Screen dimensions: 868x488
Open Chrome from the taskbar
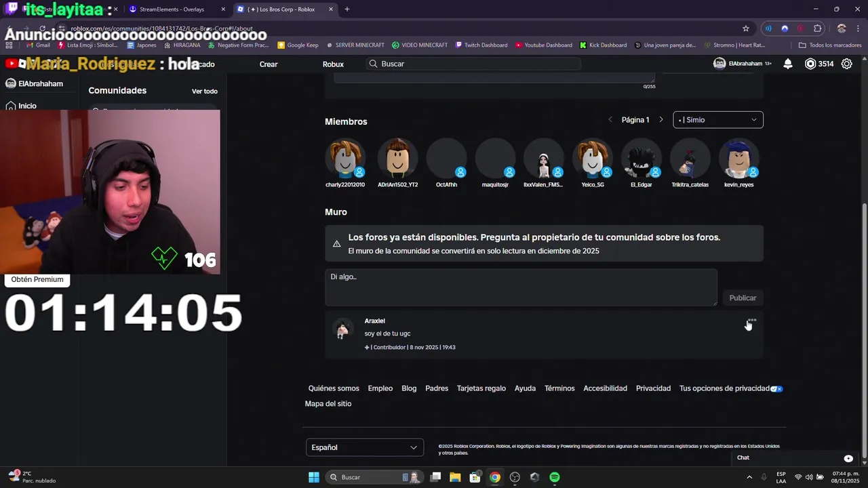coord(495,477)
